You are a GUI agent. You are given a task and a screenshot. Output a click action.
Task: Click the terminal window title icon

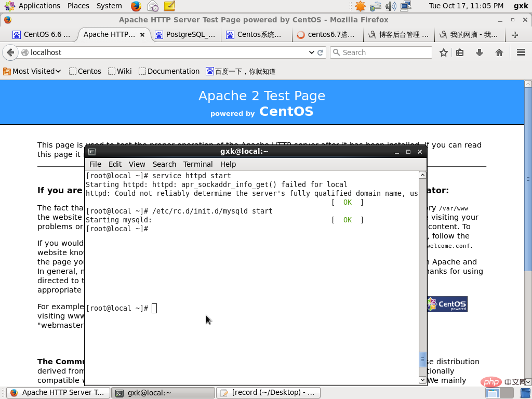click(x=92, y=152)
